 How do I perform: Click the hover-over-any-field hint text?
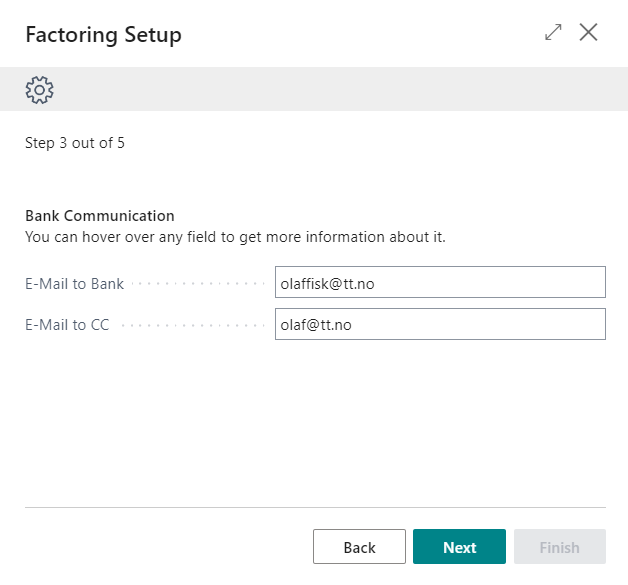click(235, 237)
